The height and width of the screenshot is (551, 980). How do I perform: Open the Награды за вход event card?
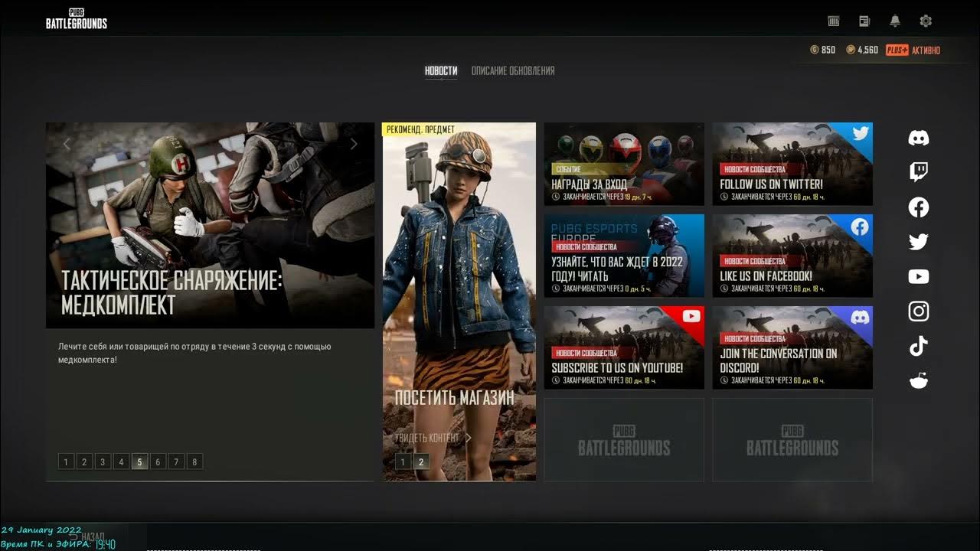(624, 164)
